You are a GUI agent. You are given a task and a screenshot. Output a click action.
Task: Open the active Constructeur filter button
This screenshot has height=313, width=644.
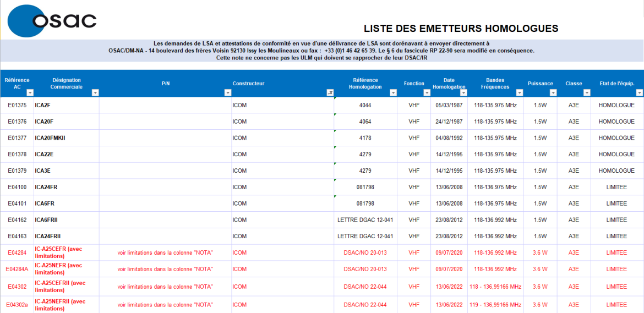(330, 93)
